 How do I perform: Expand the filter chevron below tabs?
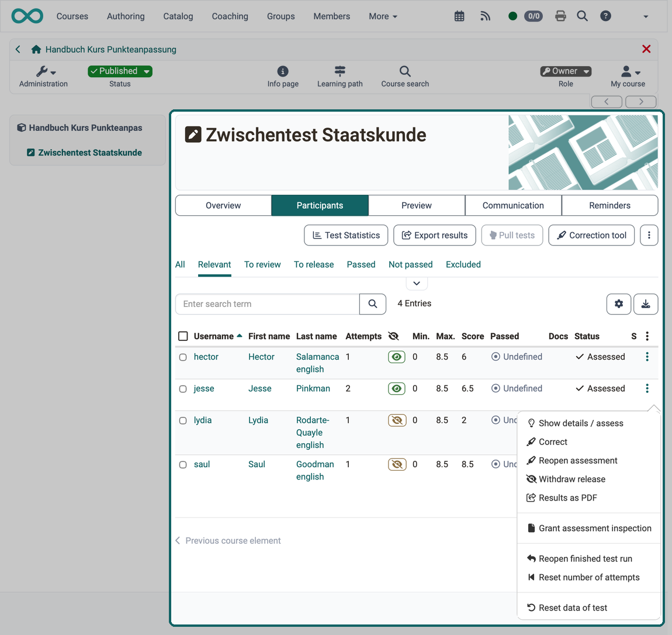pyautogui.click(x=417, y=284)
